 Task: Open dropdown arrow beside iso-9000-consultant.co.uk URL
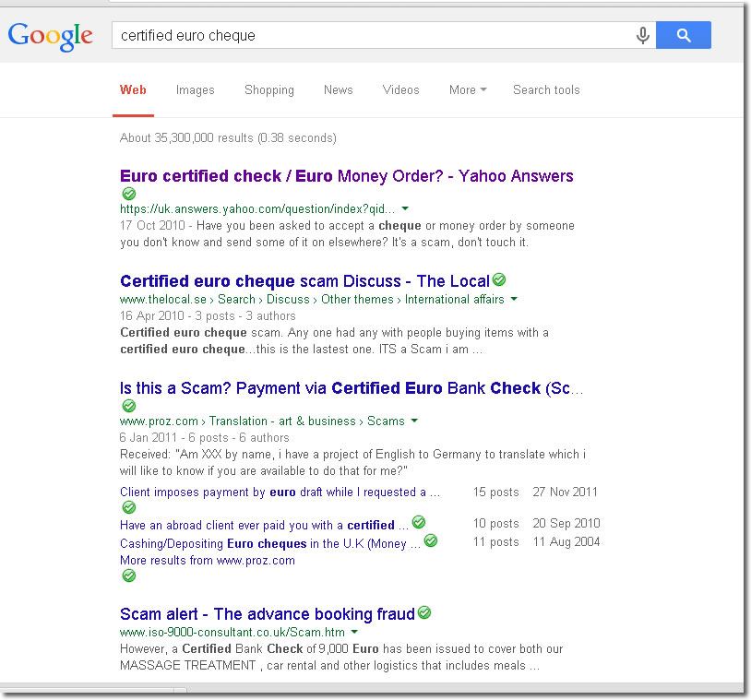tap(354, 633)
